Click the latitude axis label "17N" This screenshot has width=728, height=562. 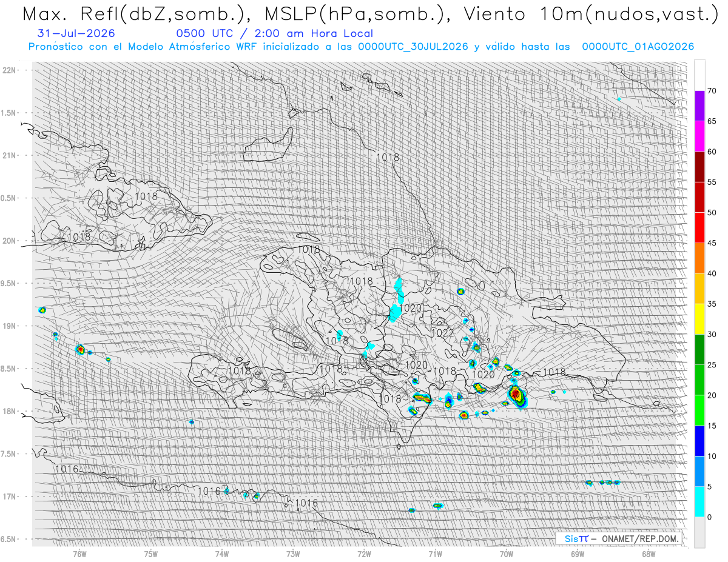pyautogui.click(x=10, y=497)
